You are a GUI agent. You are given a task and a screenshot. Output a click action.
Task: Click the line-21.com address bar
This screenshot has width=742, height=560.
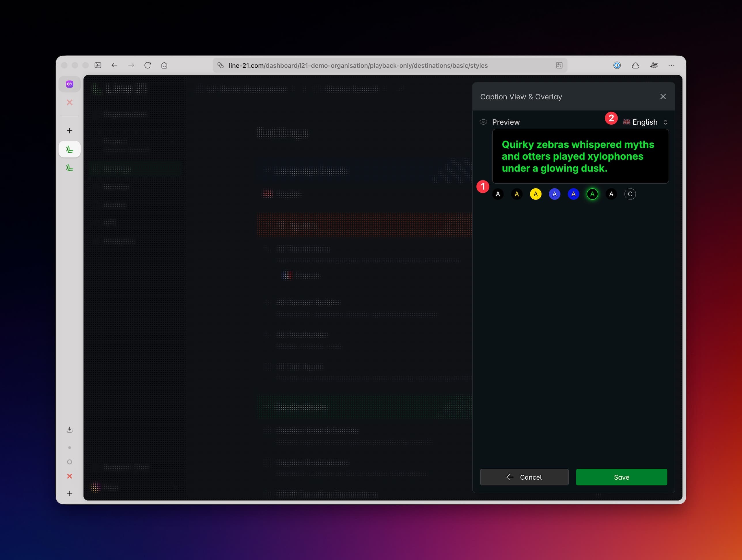pos(369,65)
